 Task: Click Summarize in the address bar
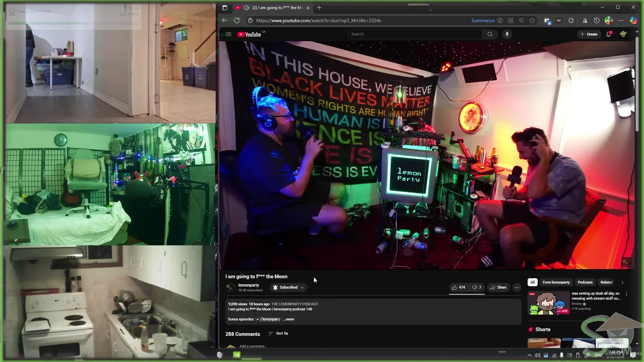482,21
